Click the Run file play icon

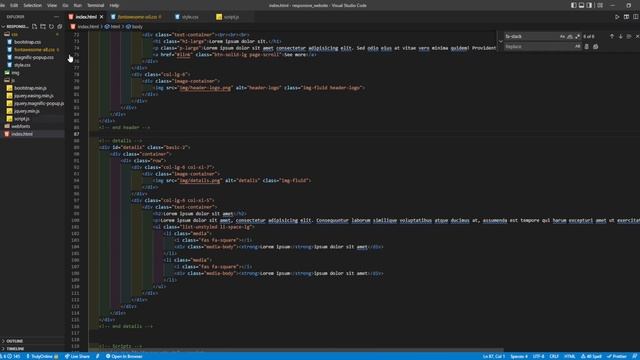[617, 17]
